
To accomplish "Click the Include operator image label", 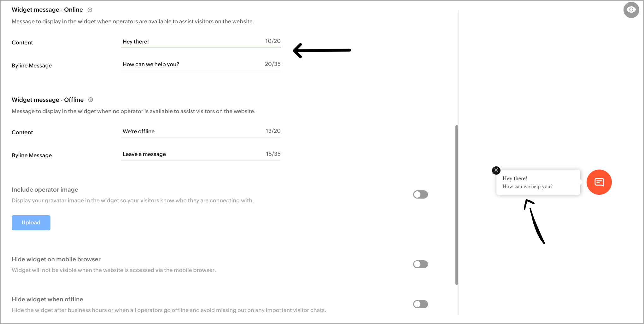I will tap(45, 189).
